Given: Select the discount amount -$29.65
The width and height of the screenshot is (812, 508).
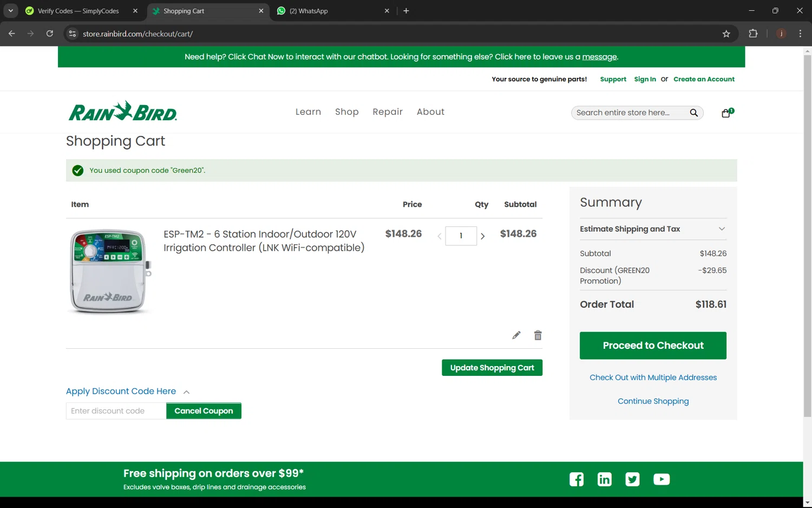Looking at the screenshot, I should click(x=712, y=270).
